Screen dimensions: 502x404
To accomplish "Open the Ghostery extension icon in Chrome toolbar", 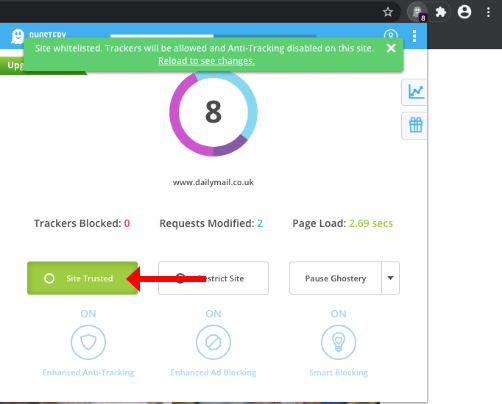I will pyautogui.click(x=417, y=12).
